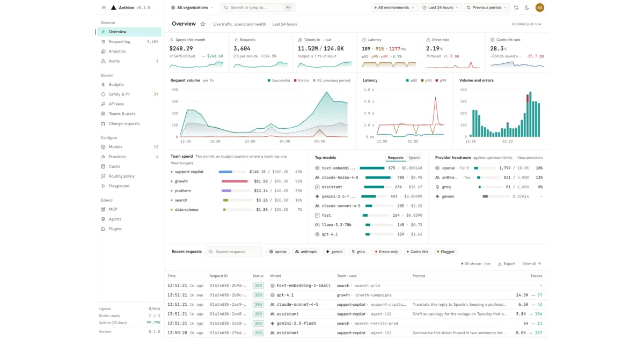
Task: Export the recent requests list
Action: tap(506, 264)
